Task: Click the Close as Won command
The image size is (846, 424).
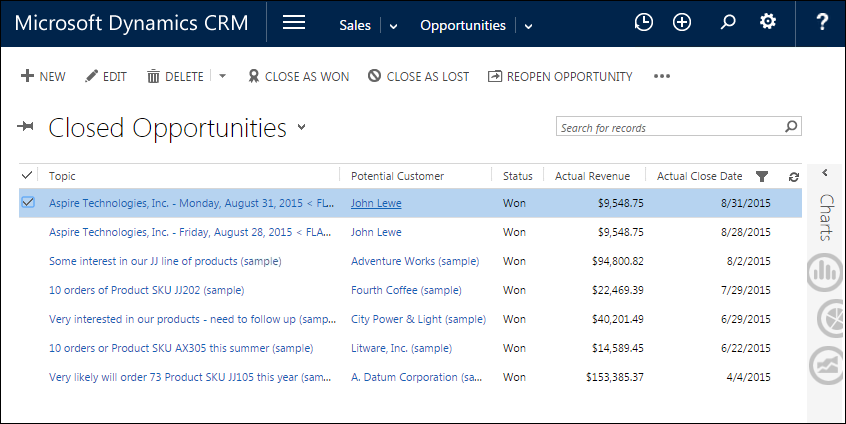Action: pyautogui.click(x=298, y=76)
